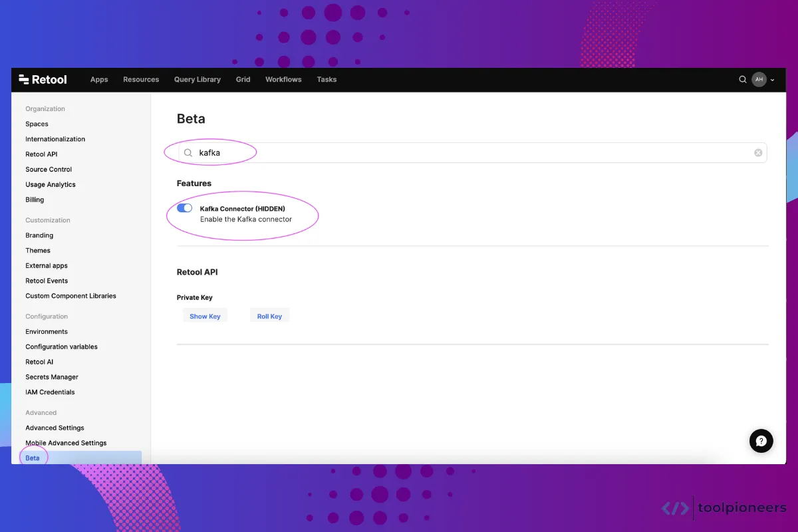Screen dimensions: 798x532
Task: Open Secrets Manager page
Action: 52,377
